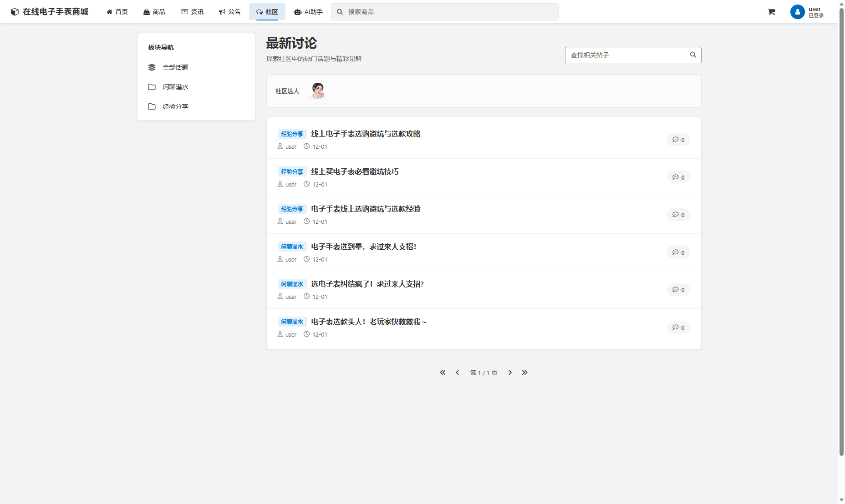Open the shopping cart icon
845x504 pixels.
pyautogui.click(x=772, y=12)
